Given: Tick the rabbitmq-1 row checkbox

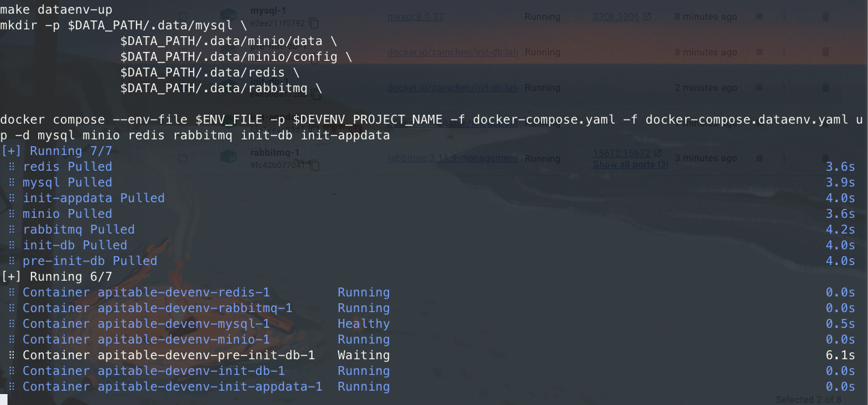Looking at the screenshot, I should point(183,158).
